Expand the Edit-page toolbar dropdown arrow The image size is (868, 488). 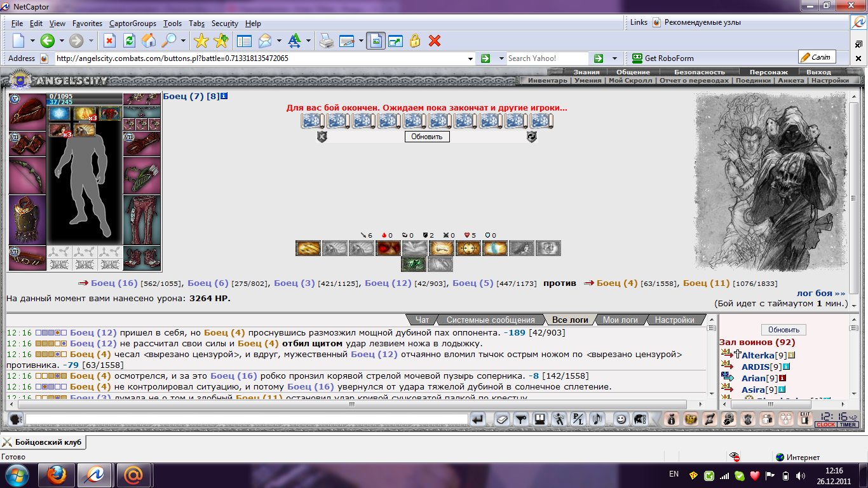(x=361, y=41)
